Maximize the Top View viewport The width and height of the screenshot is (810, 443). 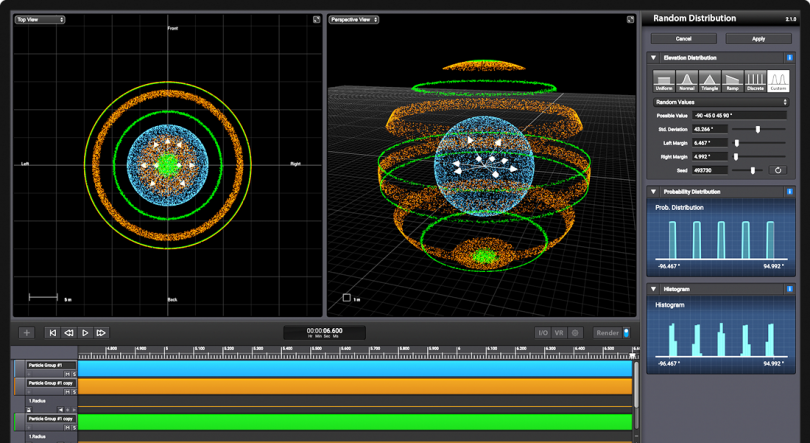(x=317, y=19)
